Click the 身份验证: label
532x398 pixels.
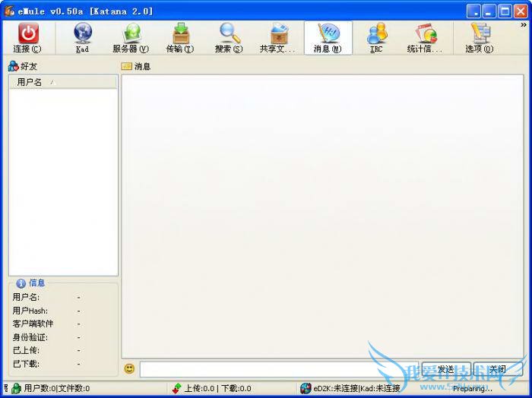coord(30,337)
